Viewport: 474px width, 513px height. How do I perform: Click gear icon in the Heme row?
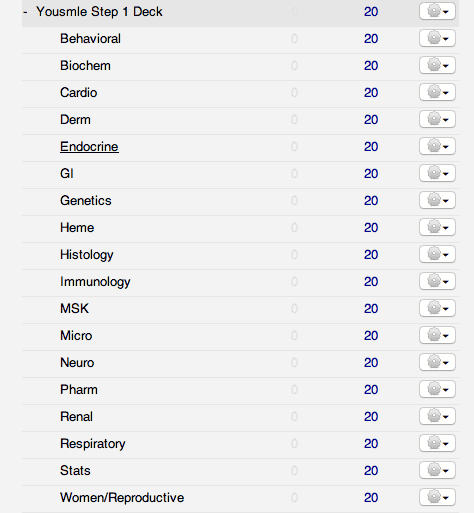[437, 228]
